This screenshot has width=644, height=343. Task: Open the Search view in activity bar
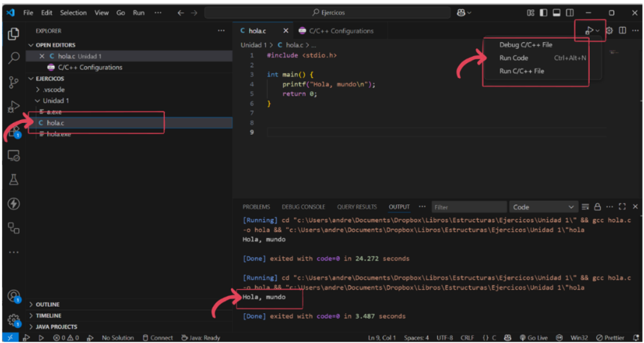14,59
